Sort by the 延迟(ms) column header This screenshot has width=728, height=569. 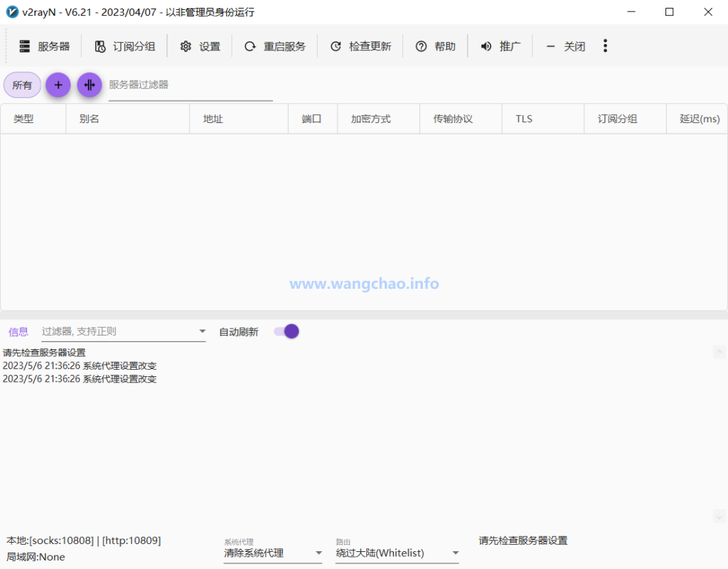pos(697,119)
